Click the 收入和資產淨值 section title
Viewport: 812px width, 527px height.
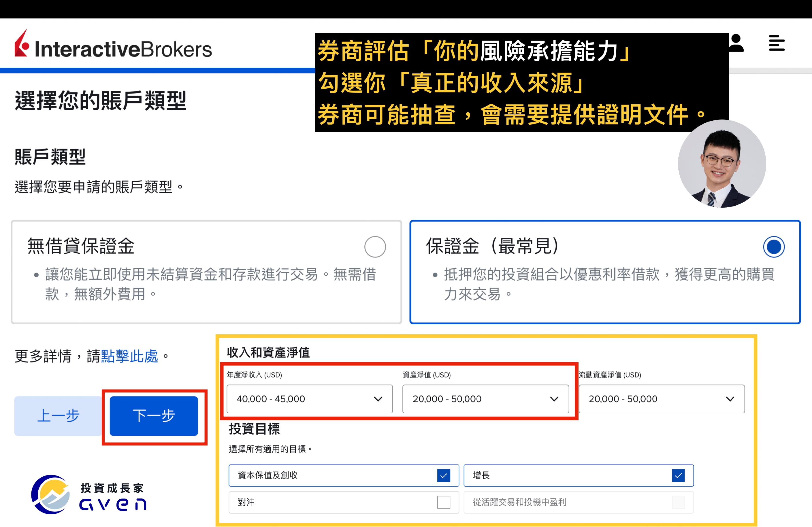pos(268,352)
